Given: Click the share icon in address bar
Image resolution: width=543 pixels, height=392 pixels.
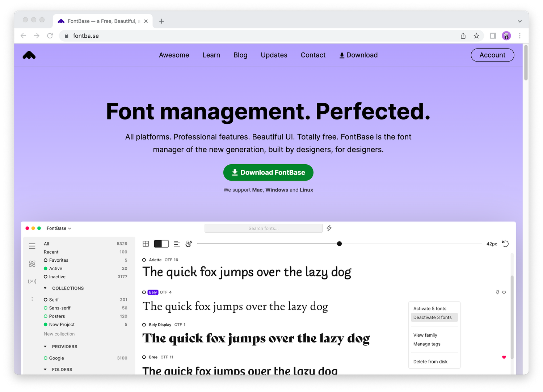Looking at the screenshot, I should pyautogui.click(x=463, y=35).
